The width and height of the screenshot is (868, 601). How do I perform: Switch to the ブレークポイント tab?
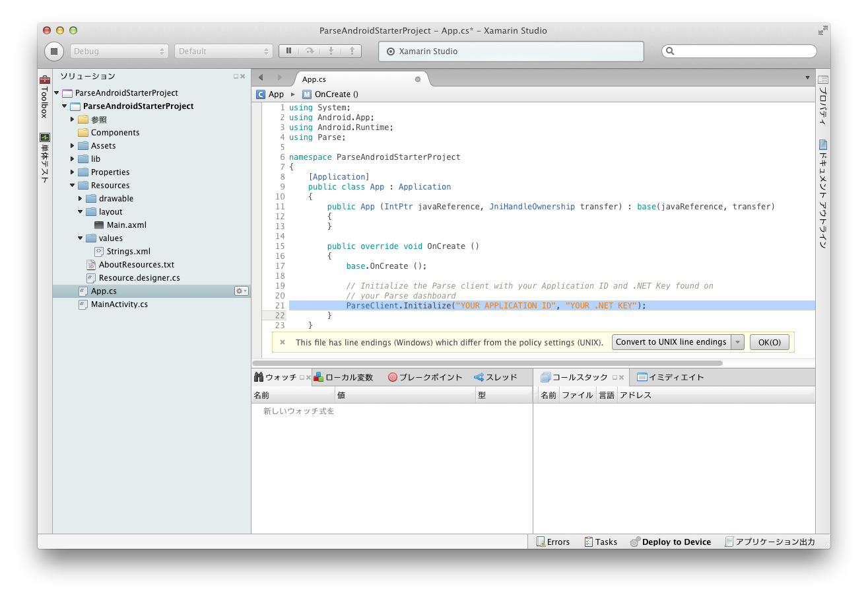pyautogui.click(x=425, y=378)
